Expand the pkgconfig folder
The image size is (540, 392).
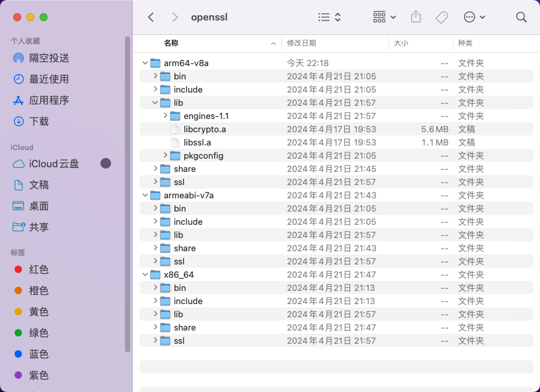pyautogui.click(x=165, y=155)
